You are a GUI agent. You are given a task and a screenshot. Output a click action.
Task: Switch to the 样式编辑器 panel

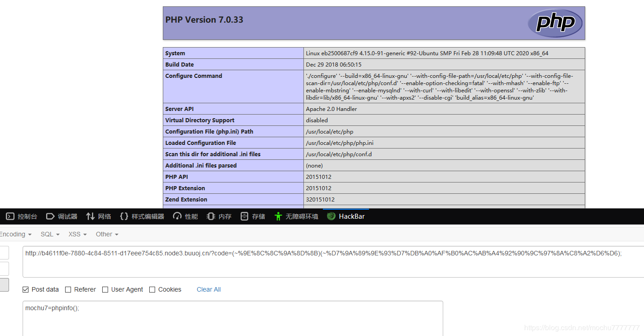tap(141, 216)
